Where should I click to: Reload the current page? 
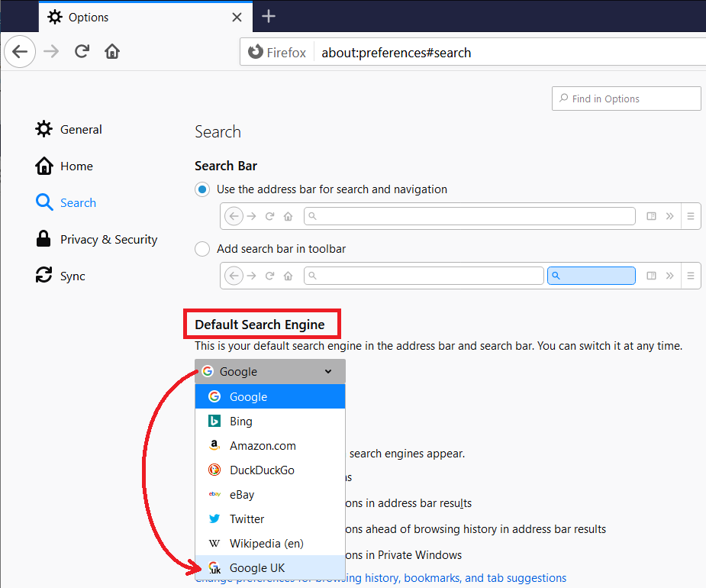[x=82, y=52]
